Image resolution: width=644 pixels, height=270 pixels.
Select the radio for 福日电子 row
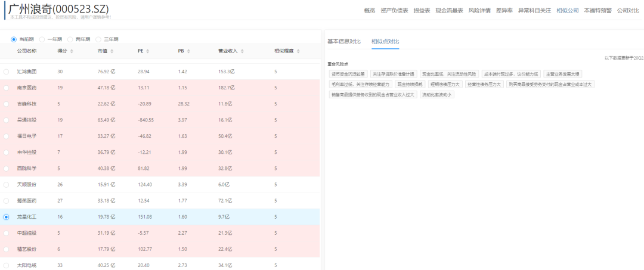pyautogui.click(x=6, y=136)
